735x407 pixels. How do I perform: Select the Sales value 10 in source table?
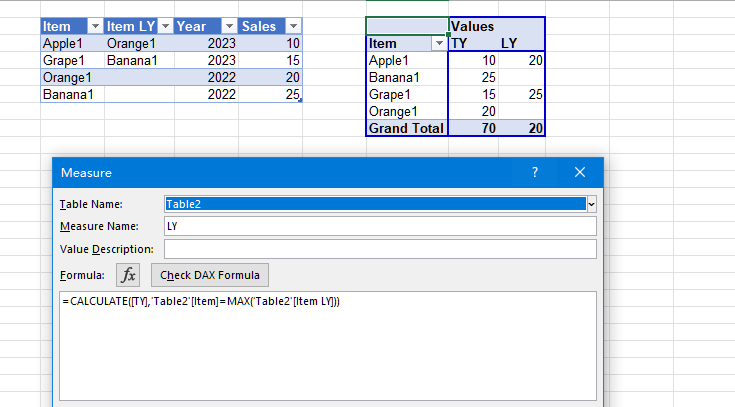coord(270,44)
